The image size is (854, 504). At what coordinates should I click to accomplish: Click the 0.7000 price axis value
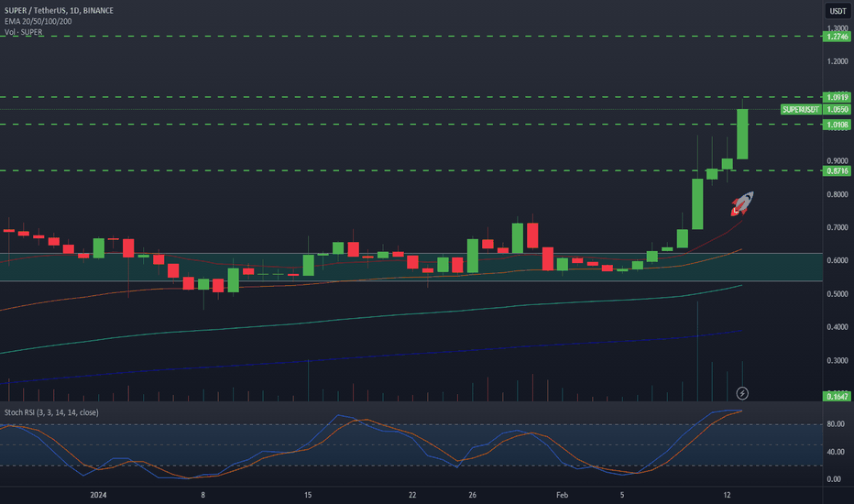838,227
